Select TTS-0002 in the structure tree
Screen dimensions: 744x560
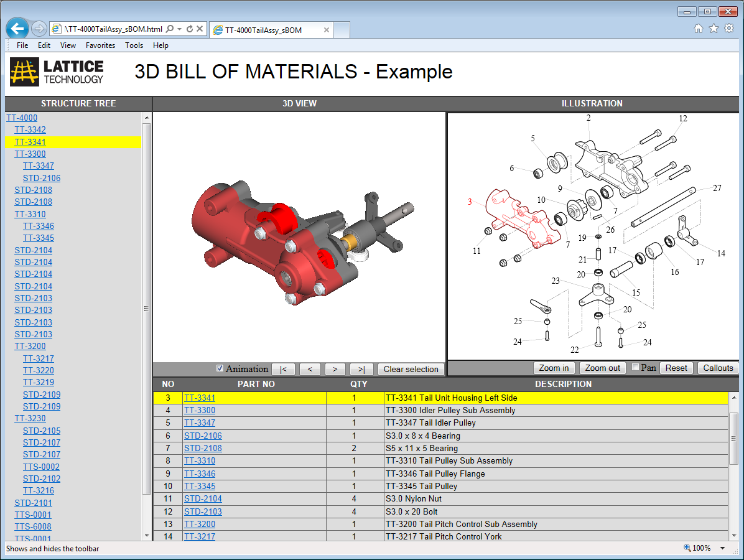pos(41,467)
